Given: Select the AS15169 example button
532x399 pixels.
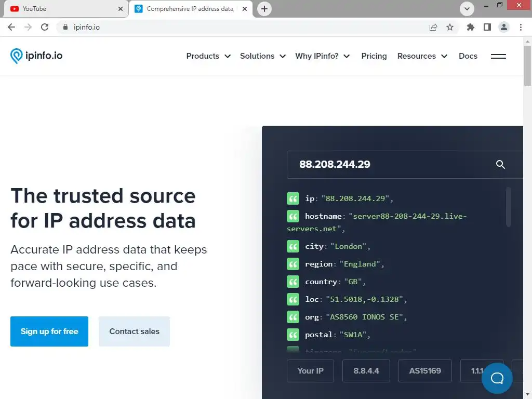Looking at the screenshot, I should [x=425, y=371].
